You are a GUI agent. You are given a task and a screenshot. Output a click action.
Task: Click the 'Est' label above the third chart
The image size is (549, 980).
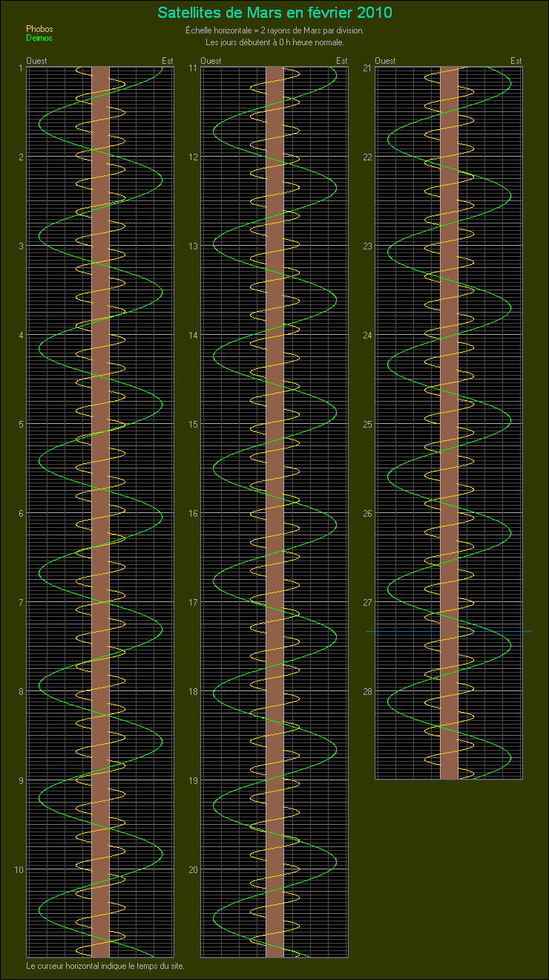(x=516, y=61)
